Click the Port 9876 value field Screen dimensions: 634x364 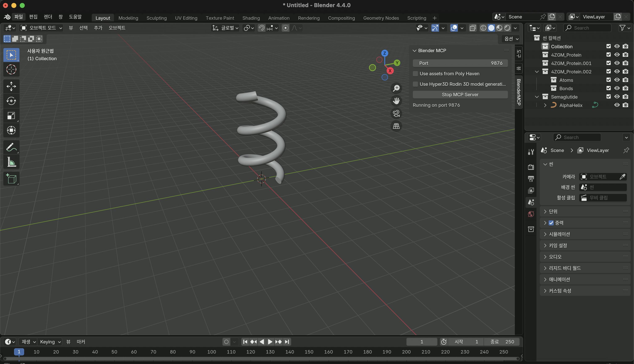460,63
